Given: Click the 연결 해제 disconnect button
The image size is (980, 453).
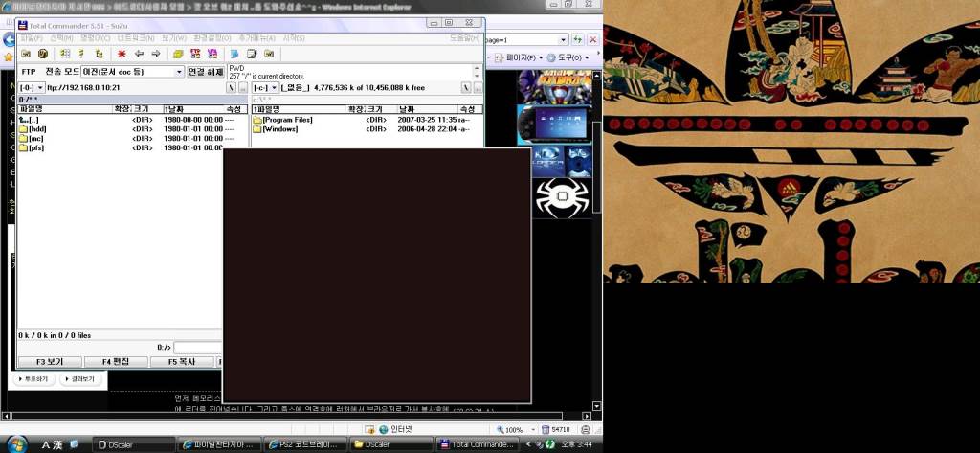Looking at the screenshot, I should click(206, 71).
